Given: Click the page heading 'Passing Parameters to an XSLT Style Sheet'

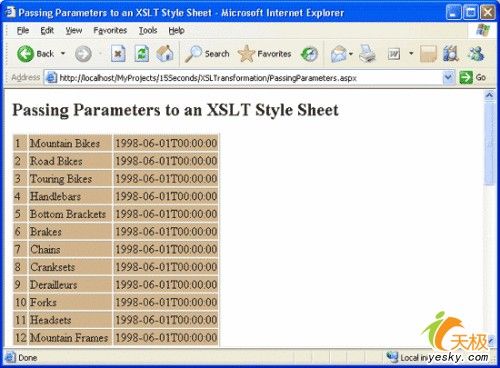Looking at the screenshot, I should [x=175, y=110].
